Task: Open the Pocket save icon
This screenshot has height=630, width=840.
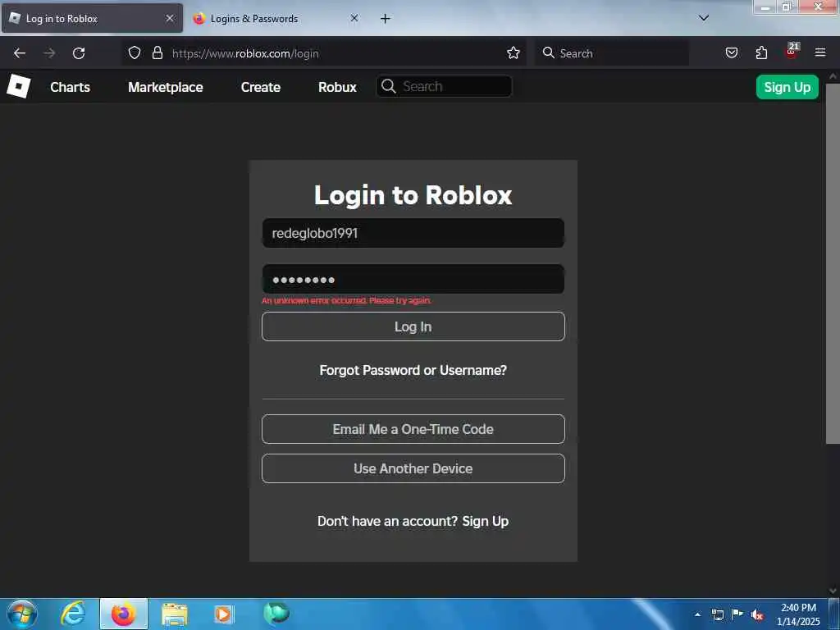Action: tap(732, 52)
